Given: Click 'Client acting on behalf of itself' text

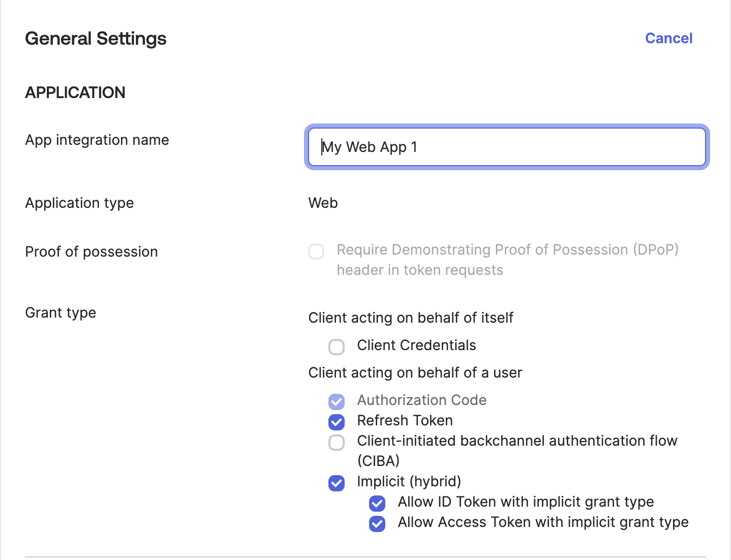Looking at the screenshot, I should coord(411,318).
